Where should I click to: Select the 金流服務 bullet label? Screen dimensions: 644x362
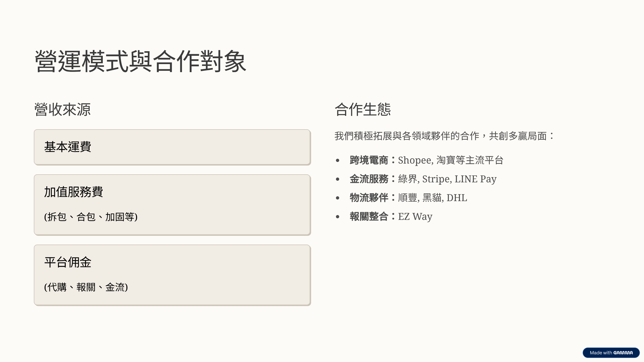[369, 179]
